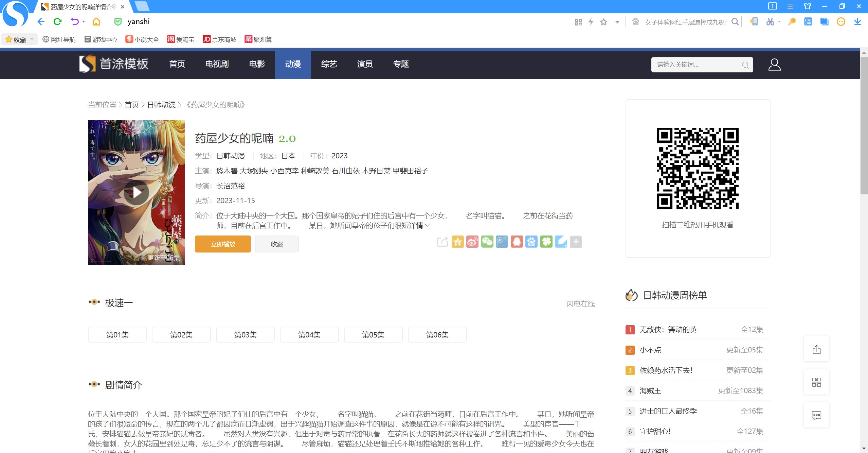Click the Weibo share icon
Image resolution: width=868 pixels, height=453 pixels.
coord(472,242)
